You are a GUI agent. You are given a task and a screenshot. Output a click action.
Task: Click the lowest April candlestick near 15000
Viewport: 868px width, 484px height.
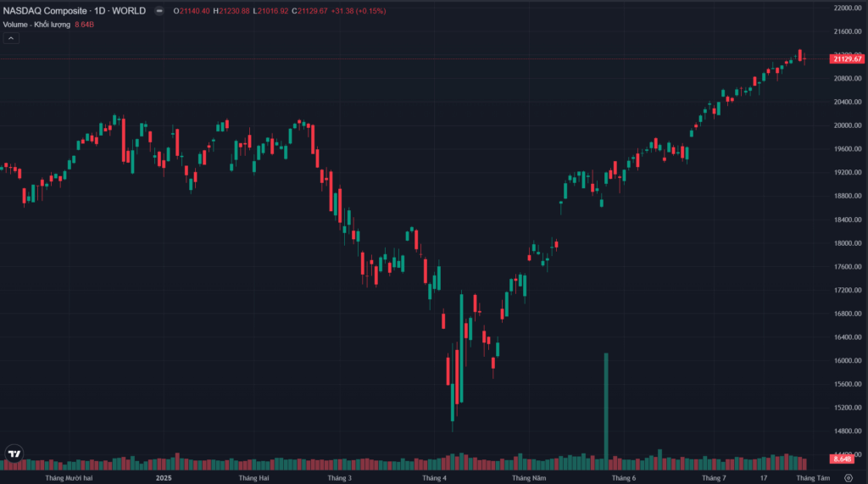tap(453, 409)
